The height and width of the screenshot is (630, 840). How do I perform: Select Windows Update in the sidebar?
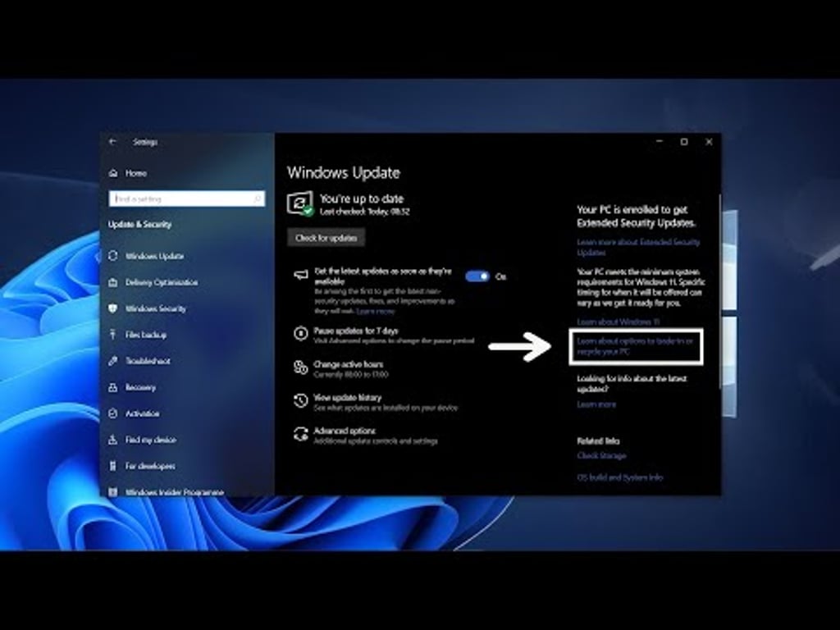point(154,256)
